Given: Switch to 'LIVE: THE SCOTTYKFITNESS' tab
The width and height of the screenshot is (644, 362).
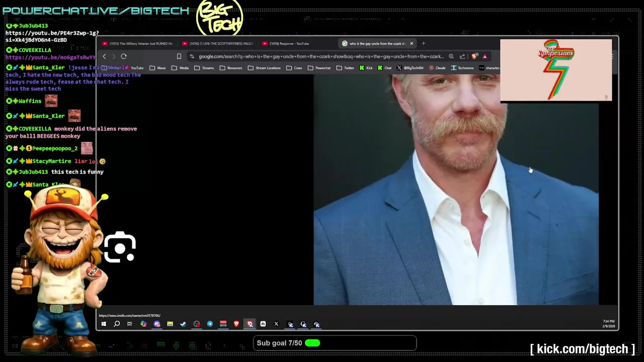Looking at the screenshot, I should 218,43.
